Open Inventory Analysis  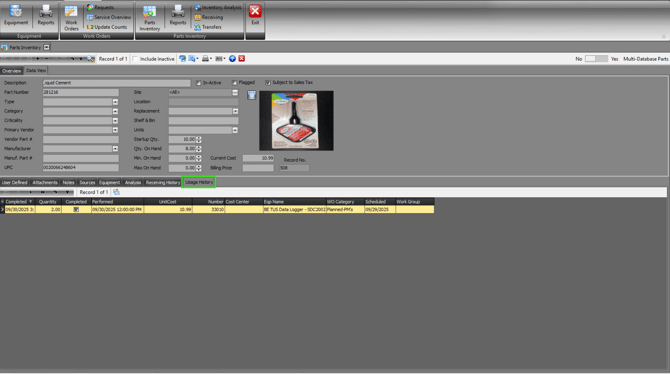point(218,8)
